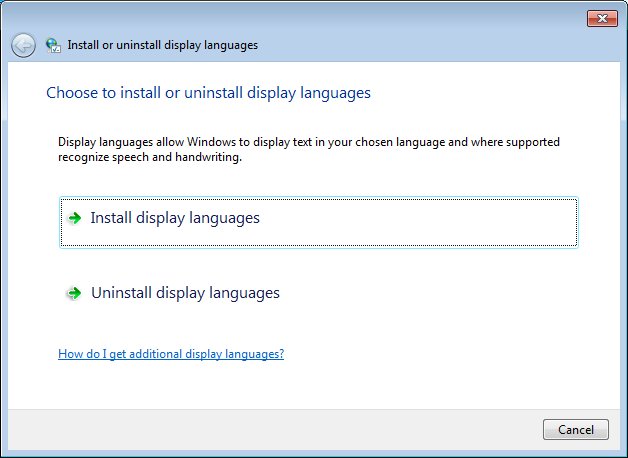
Task: Cancel the language installation wizard
Action: (x=576, y=430)
